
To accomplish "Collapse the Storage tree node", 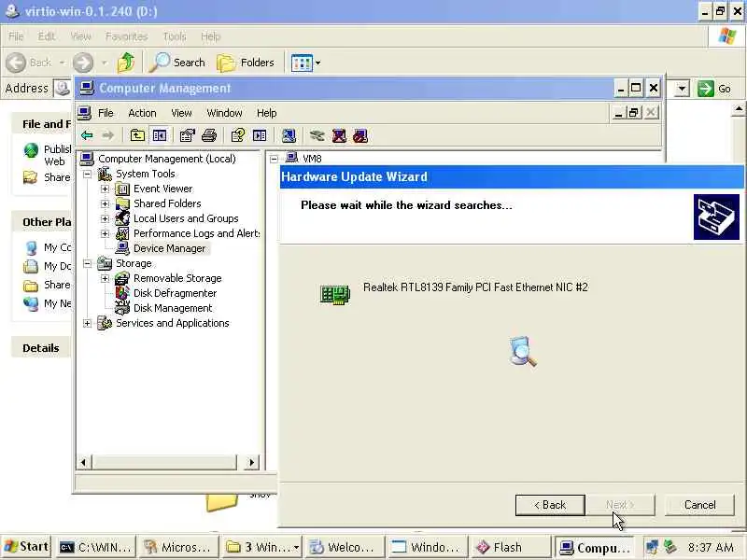I will pyautogui.click(x=87, y=263).
